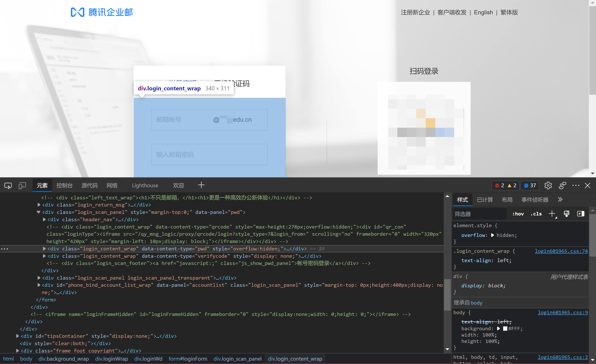This screenshot has height=364, width=596.
Task: Collapse the login_scan_panel div node
Action: (39, 212)
